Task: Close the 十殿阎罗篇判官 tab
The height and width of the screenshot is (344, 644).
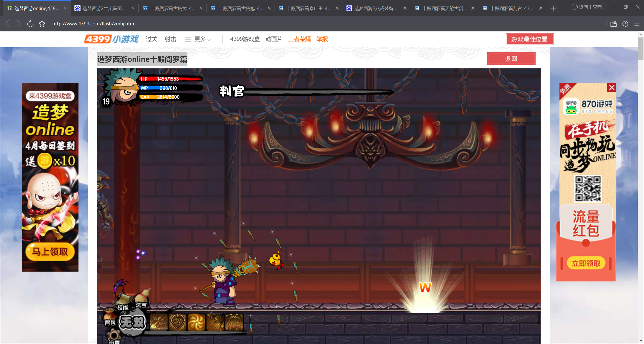Action: [x=541, y=8]
